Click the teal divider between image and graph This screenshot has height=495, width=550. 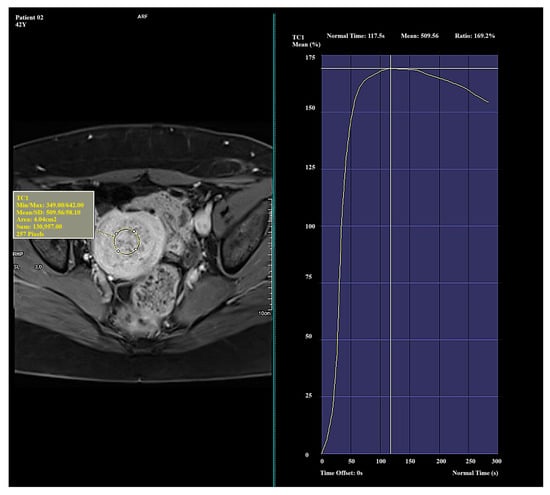tap(274, 250)
